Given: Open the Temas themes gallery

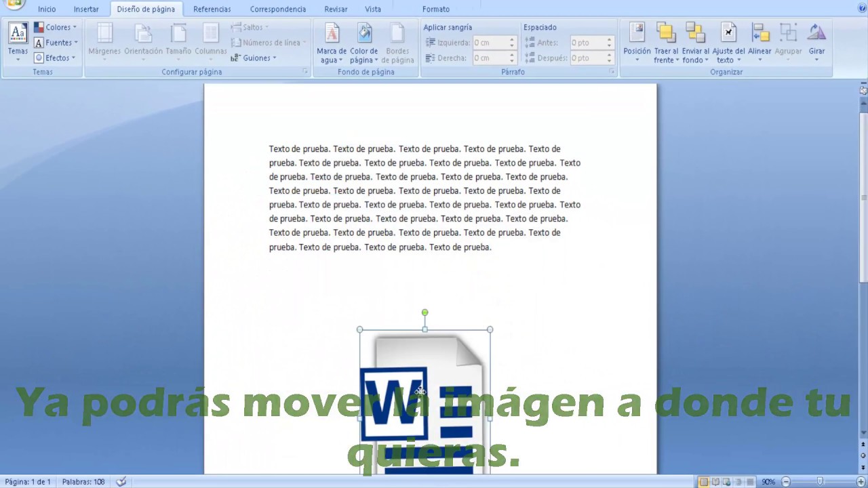Looking at the screenshot, I should [18, 42].
